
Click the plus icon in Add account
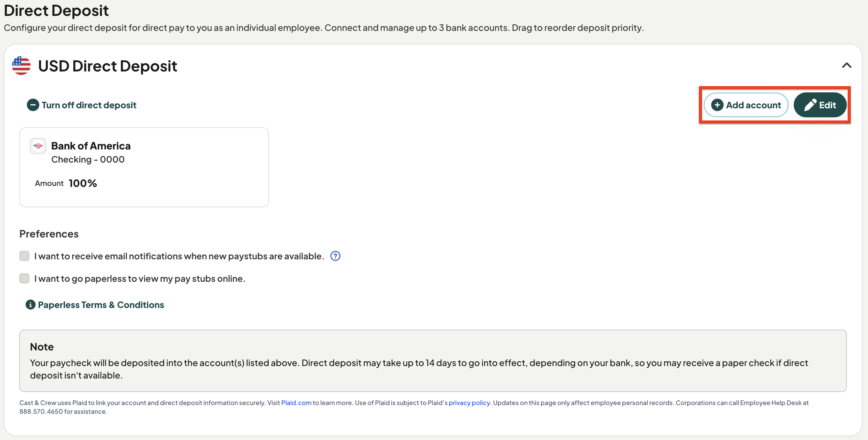tap(717, 105)
